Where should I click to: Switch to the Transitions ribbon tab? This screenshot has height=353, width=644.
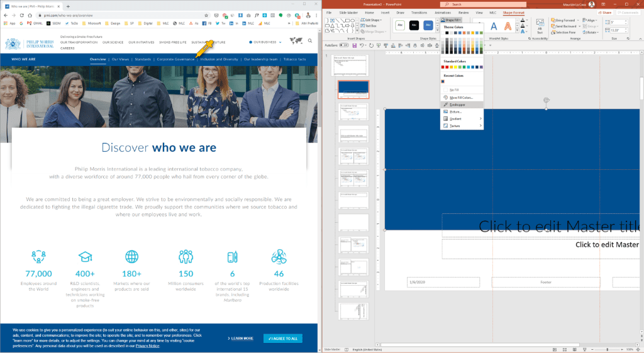pos(419,13)
